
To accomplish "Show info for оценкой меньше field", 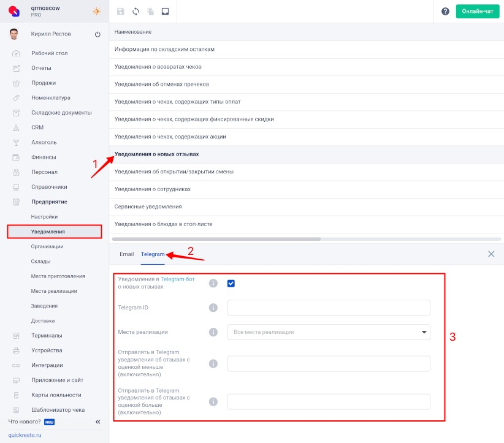I will pyautogui.click(x=213, y=363).
